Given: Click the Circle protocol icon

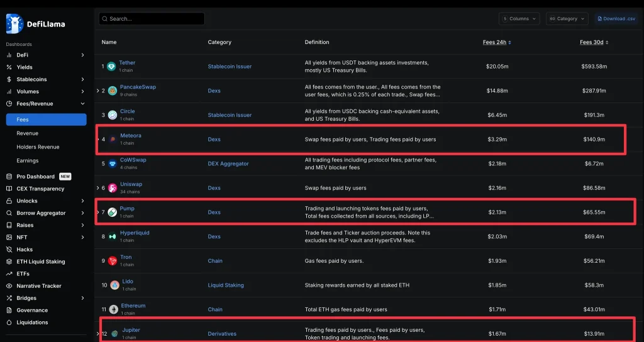Looking at the screenshot, I should pyautogui.click(x=112, y=115).
